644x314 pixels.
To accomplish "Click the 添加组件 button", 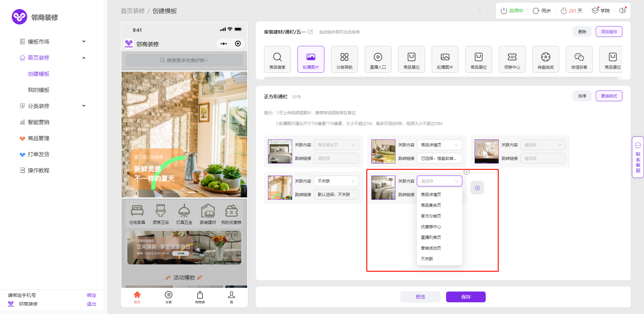I will 609,32.
